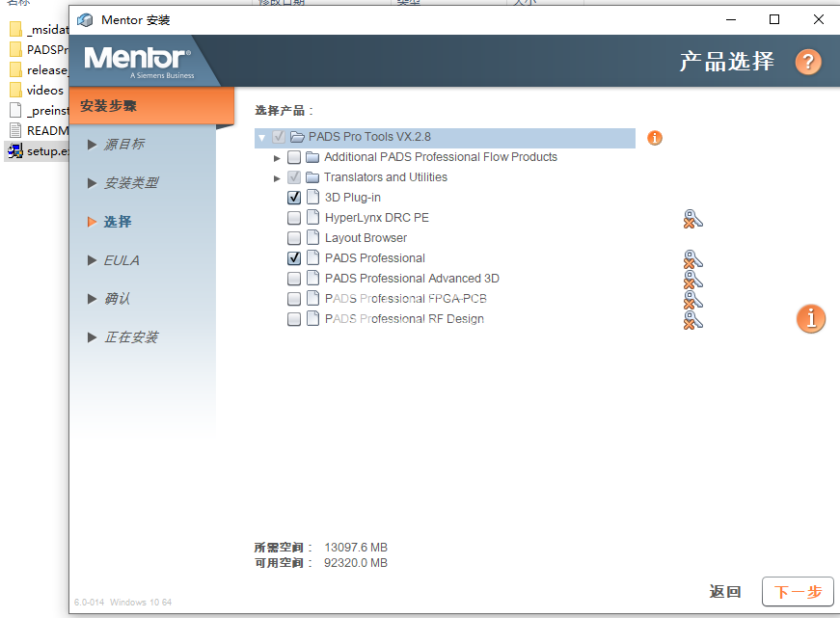Click the license key icon for PADS Professional

[x=692, y=259]
